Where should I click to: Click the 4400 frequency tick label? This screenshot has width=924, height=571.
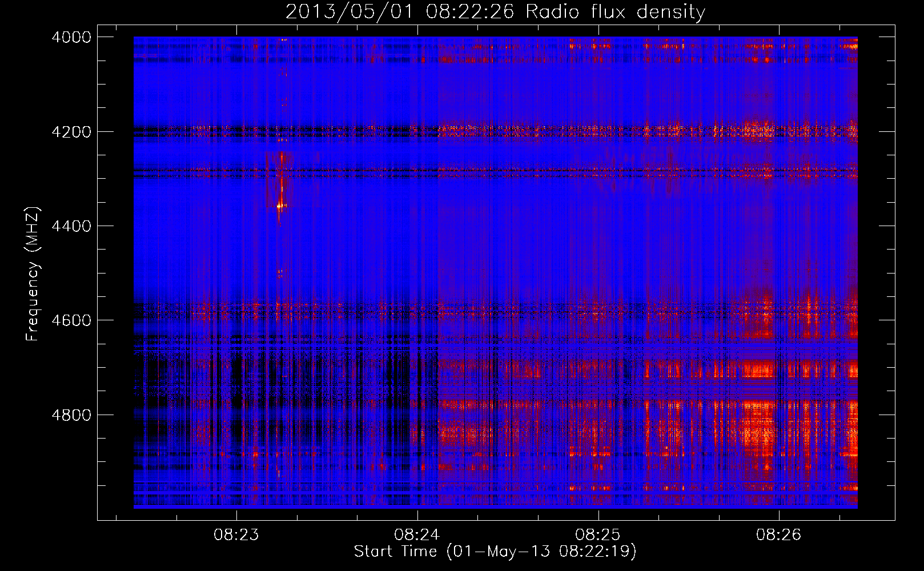point(71,226)
